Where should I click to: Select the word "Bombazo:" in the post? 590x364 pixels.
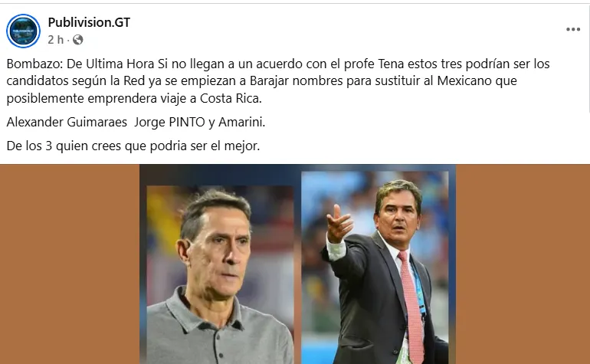coord(35,64)
